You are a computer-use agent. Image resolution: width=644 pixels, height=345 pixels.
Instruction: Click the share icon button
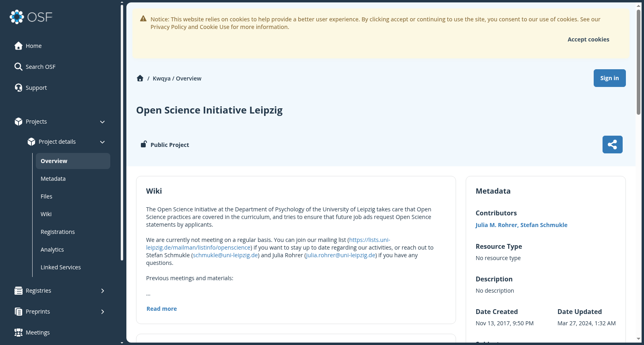(613, 145)
